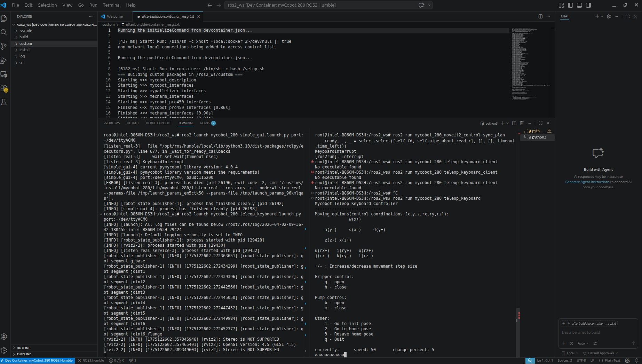
Task: Open the Remote Explorer view
Action: (4, 74)
